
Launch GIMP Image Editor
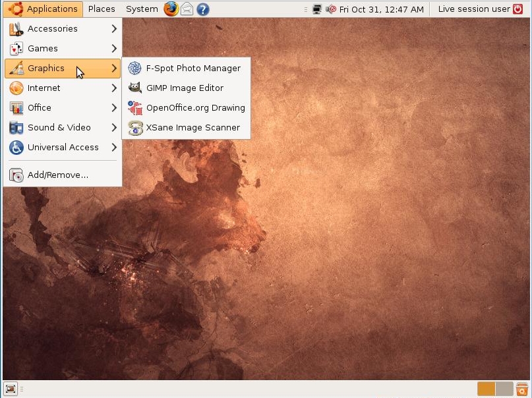pos(186,88)
